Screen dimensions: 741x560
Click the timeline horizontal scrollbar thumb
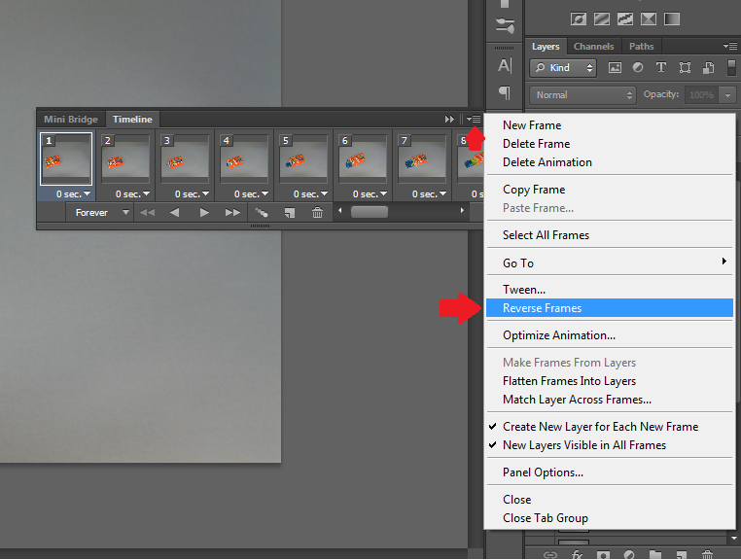(370, 212)
